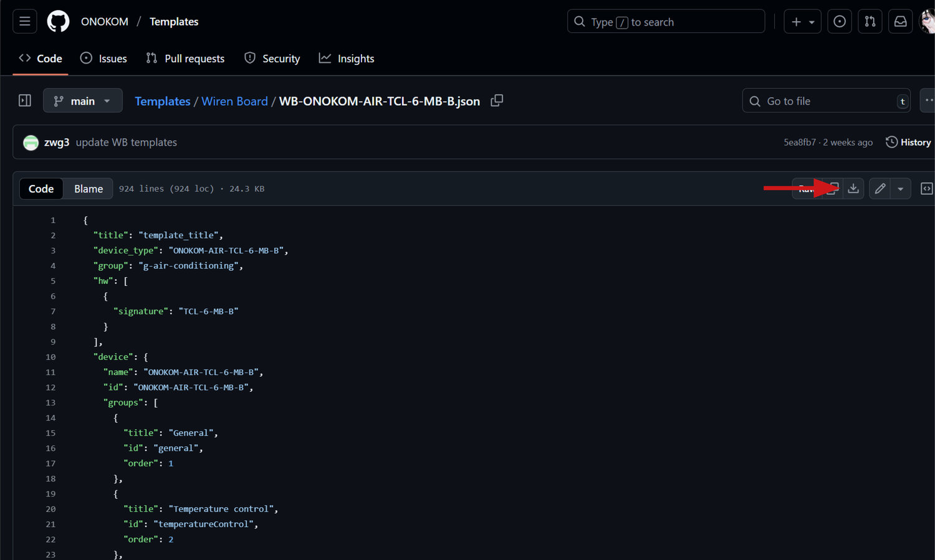Focus the 'Type / to search' field

(666, 22)
